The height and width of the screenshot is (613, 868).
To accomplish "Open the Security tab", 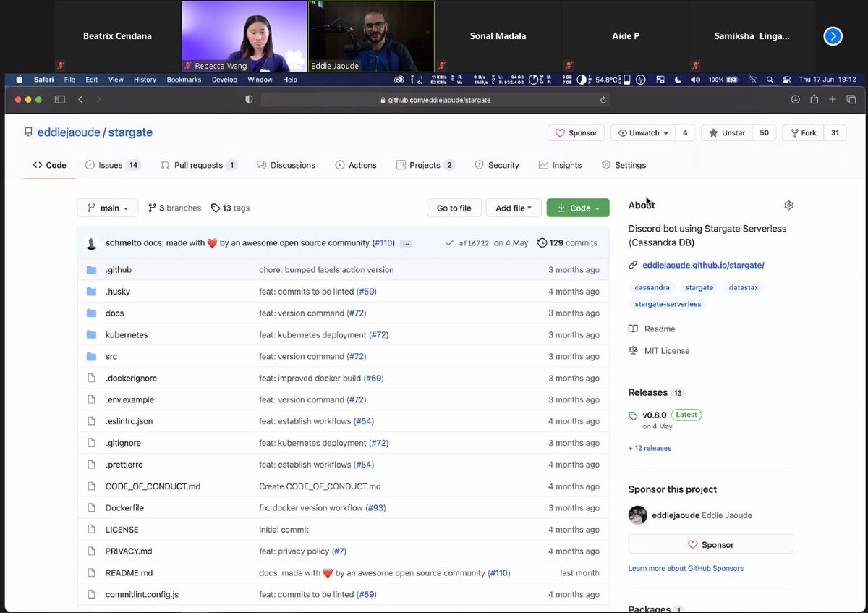I will (x=497, y=165).
